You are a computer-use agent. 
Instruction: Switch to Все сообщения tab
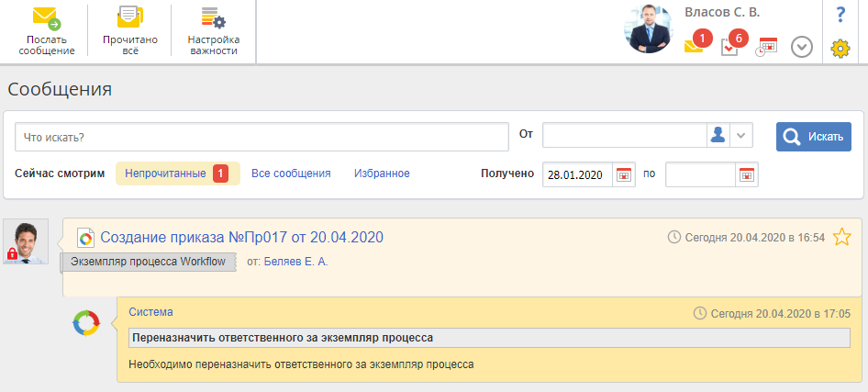coord(291,174)
